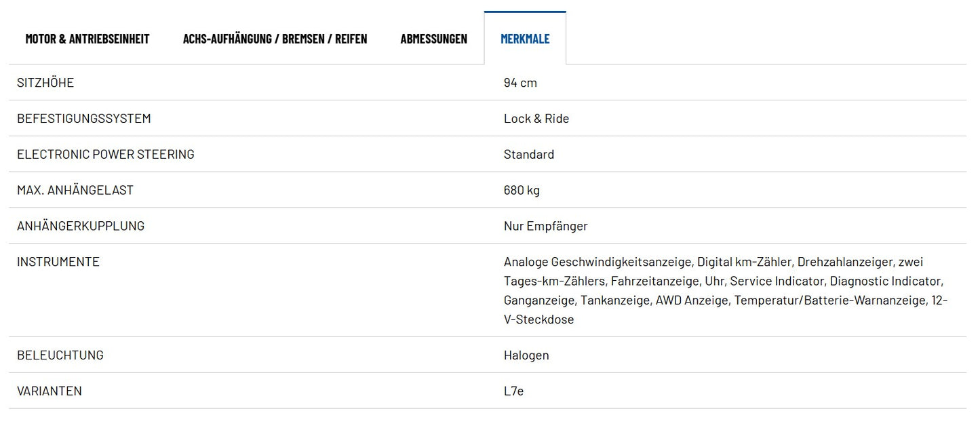Image resolution: width=980 pixels, height=426 pixels.
Task: Select the Halogen lighting value
Action: click(526, 355)
